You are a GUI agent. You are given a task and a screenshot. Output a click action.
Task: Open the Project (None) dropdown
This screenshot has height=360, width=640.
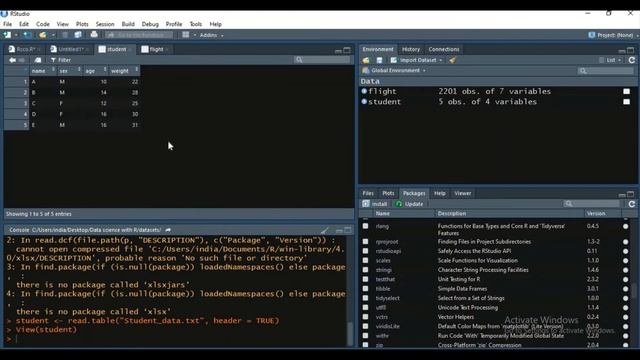pos(614,35)
